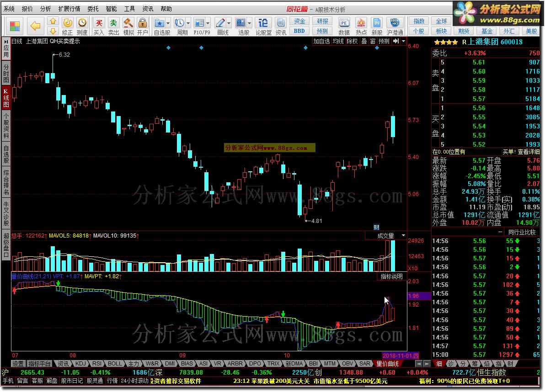This screenshot has height=392, width=545.
Task: Click the yellow back arrow icon
Action: (x=36, y=26)
